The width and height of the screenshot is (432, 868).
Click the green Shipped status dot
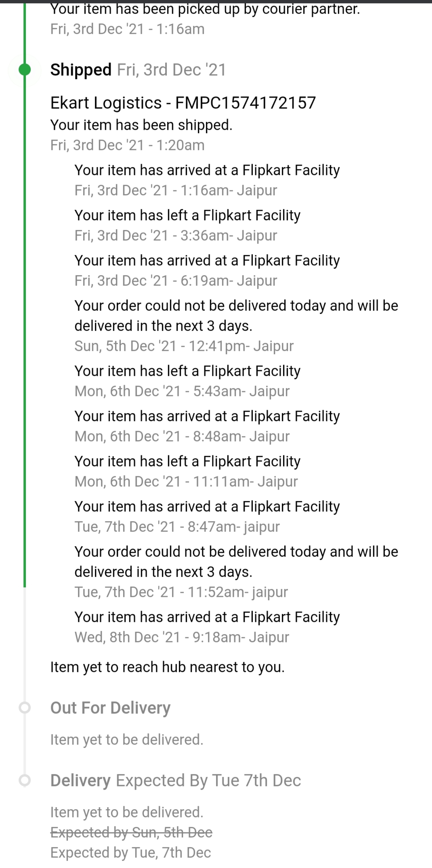[x=25, y=70]
